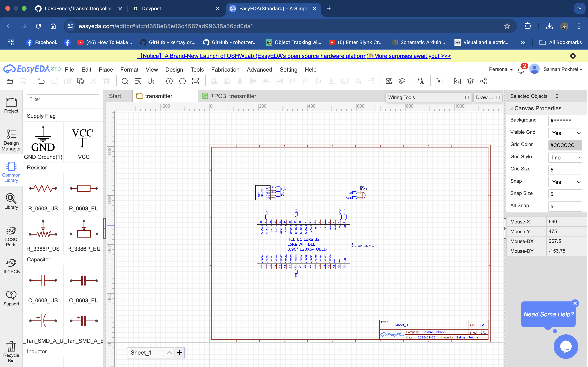Screen dimensions: 588x367
Task: Minimize the Wiring Tools panel
Action: pyautogui.click(x=467, y=97)
